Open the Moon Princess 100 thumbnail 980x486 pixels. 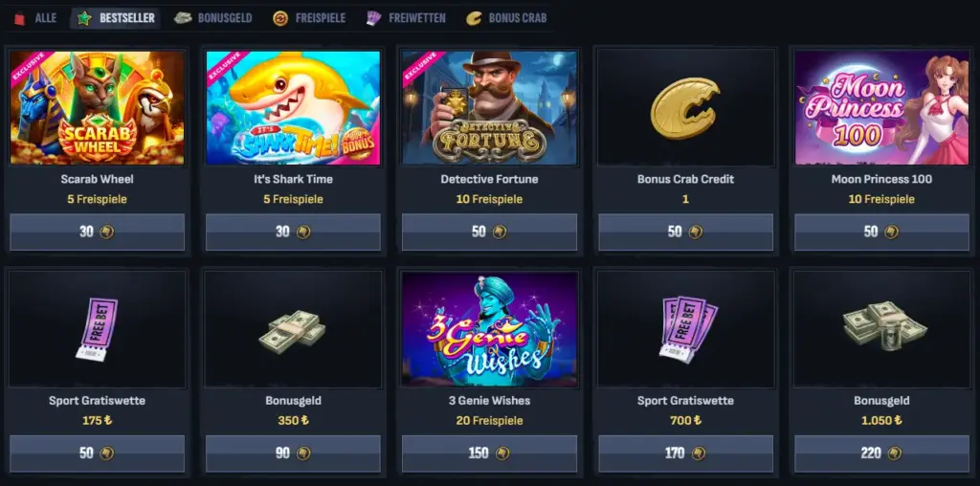click(881, 107)
